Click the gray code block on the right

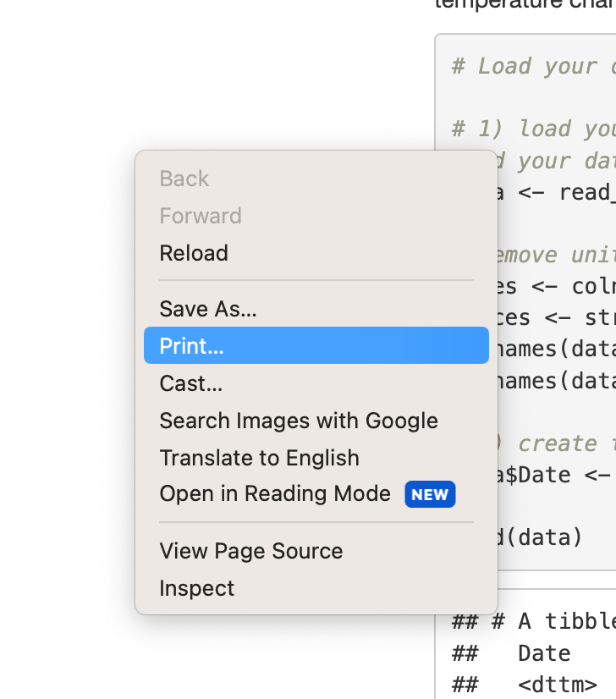pyautogui.click(x=558, y=254)
